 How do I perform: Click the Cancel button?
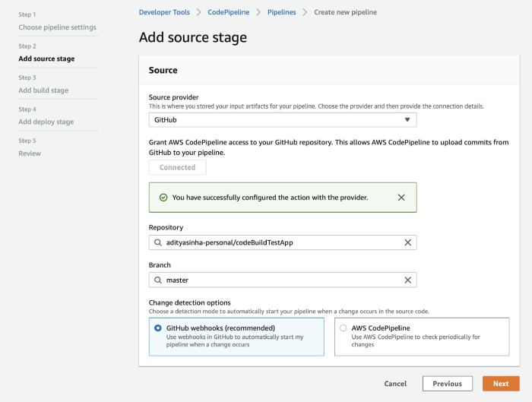[x=395, y=384]
